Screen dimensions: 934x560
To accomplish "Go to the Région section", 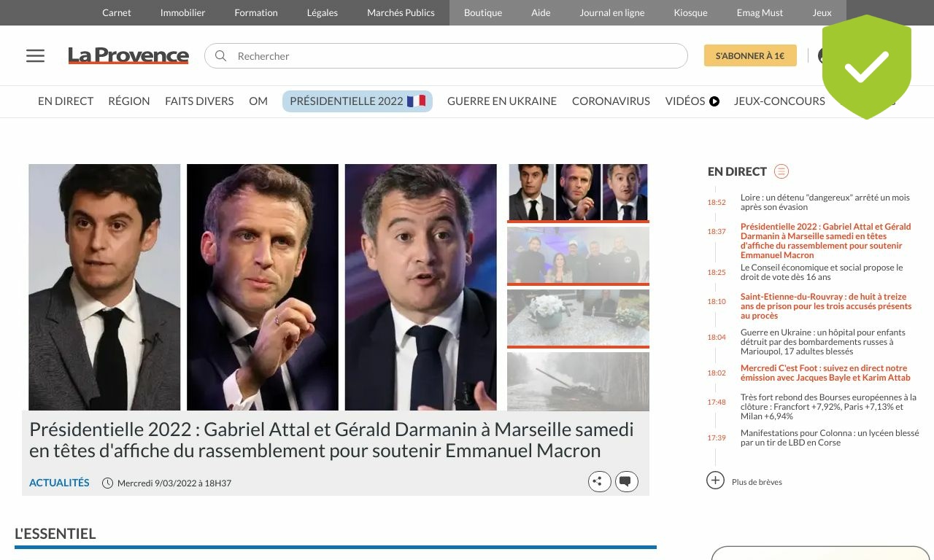I will pos(129,101).
